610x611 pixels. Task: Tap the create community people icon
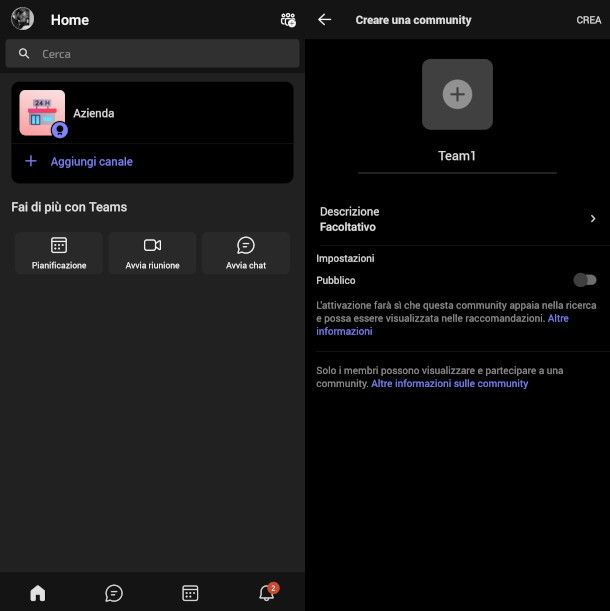(288, 19)
